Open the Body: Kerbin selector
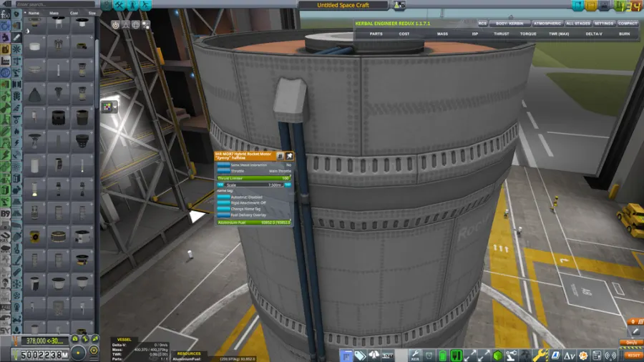The image size is (644, 362). [x=509, y=24]
